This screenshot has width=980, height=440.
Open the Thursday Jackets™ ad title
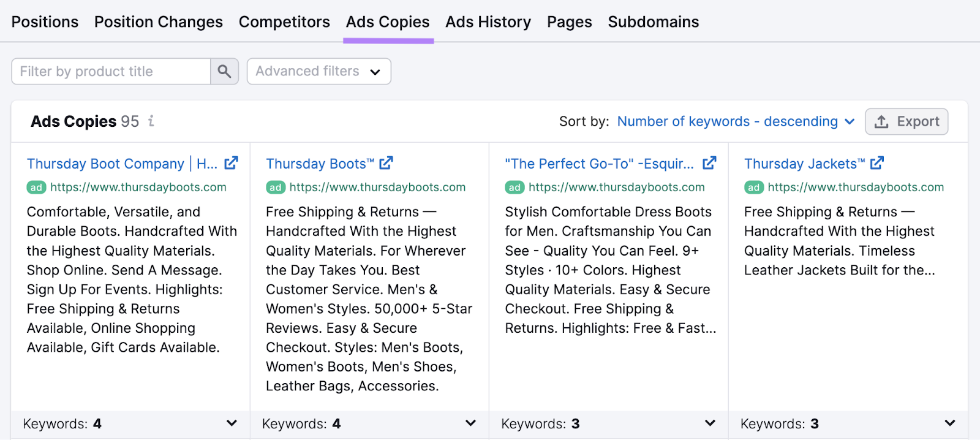point(804,164)
